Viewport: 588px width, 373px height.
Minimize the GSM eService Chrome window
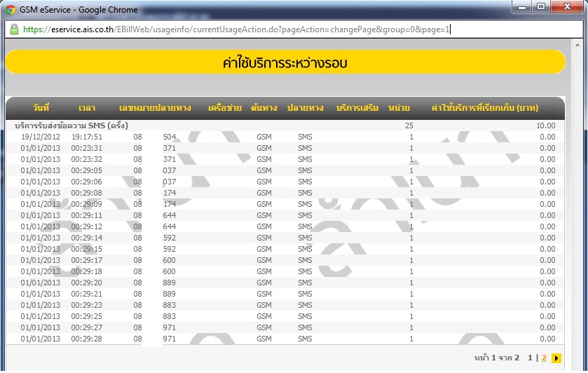pos(523,7)
